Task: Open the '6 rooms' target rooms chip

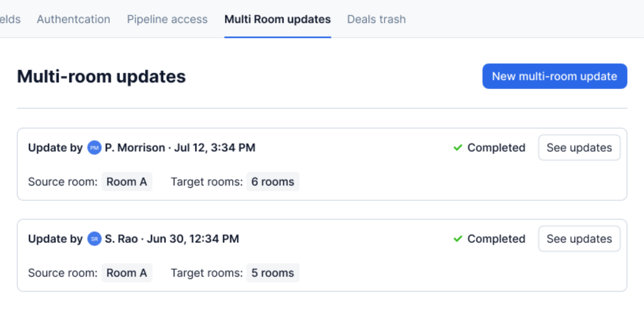Action: click(273, 182)
